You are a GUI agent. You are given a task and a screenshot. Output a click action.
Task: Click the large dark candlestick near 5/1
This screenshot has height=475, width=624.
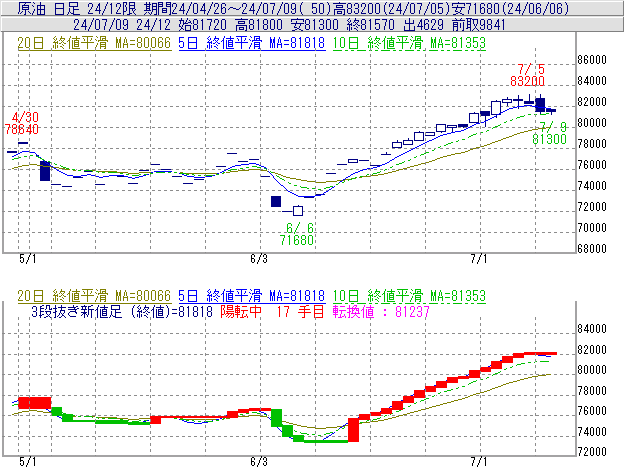click(x=45, y=171)
